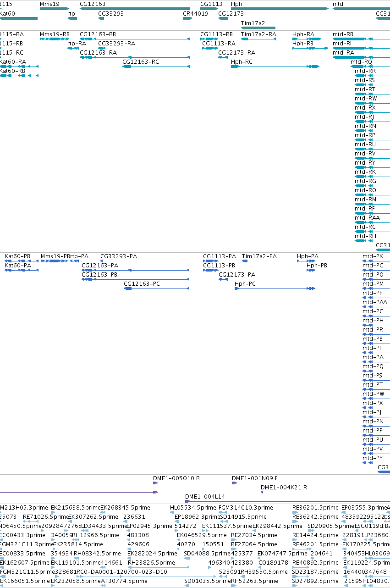Select protein Kat60-PA
Image resolution: width=390 pixels, height=588 pixels.
(18, 266)
